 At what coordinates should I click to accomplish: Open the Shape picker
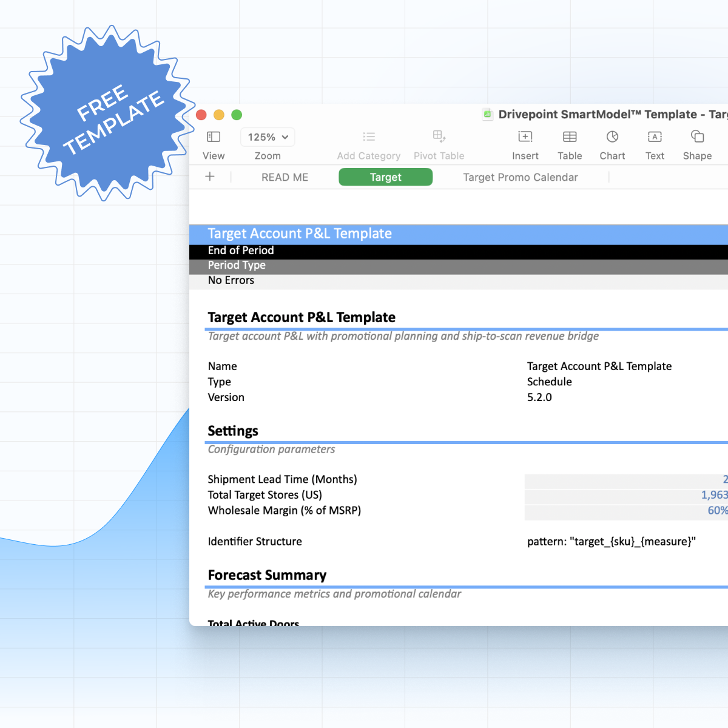(698, 136)
